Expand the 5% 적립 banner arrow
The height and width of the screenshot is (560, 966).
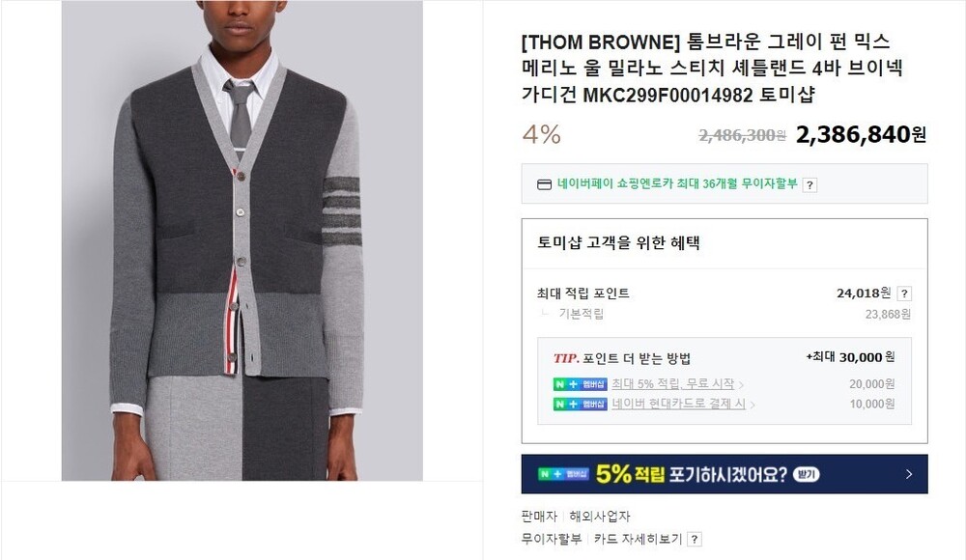pos(909,474)
